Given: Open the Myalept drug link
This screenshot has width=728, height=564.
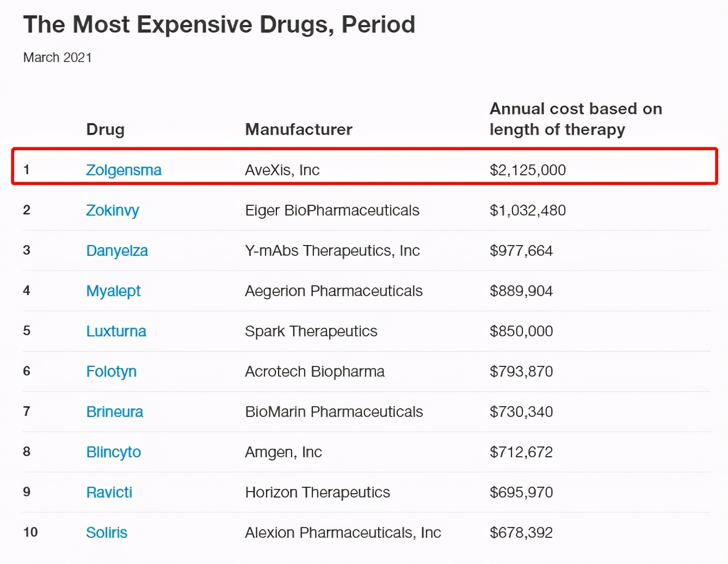Looking at the screenshot, I should [x=113, y=291].
